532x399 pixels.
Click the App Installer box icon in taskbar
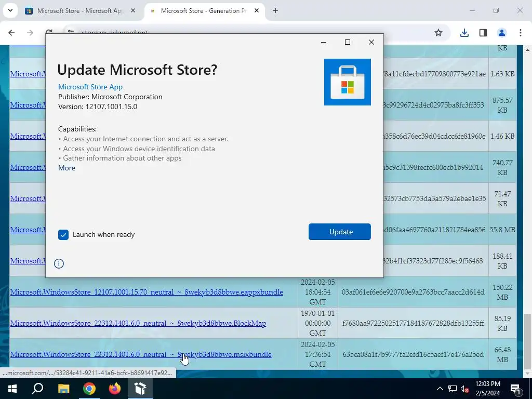pos(140,389)
